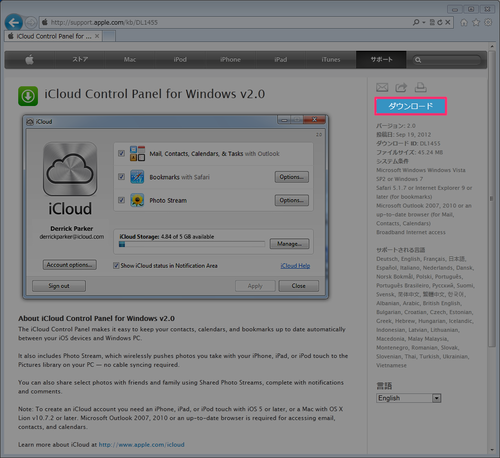Open the English language dropdown
Image resolution: width=500 pixels, height=458 pixels.
(409, 398)
